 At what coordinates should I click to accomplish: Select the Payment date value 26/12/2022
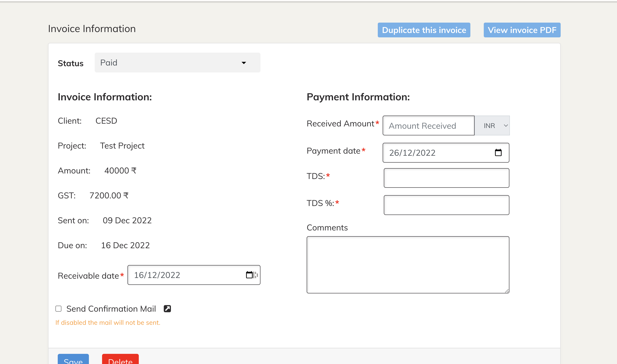(412, 152)
